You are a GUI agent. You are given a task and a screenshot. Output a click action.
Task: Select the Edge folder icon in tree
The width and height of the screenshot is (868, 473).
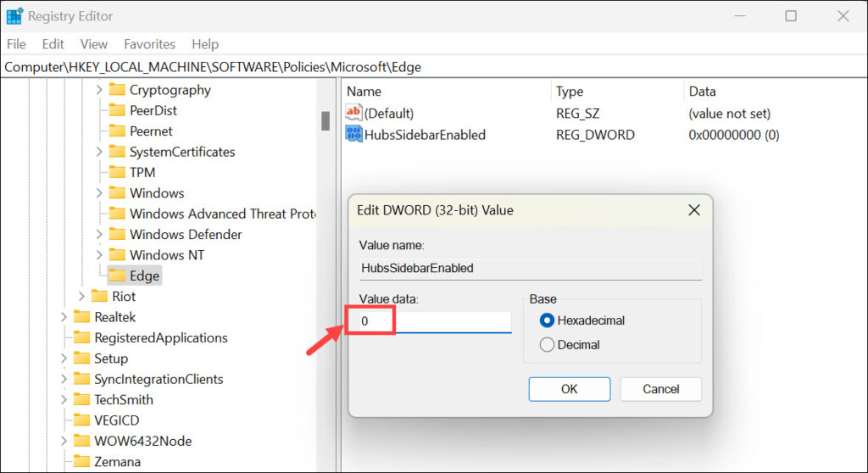[x=117, y=275]
